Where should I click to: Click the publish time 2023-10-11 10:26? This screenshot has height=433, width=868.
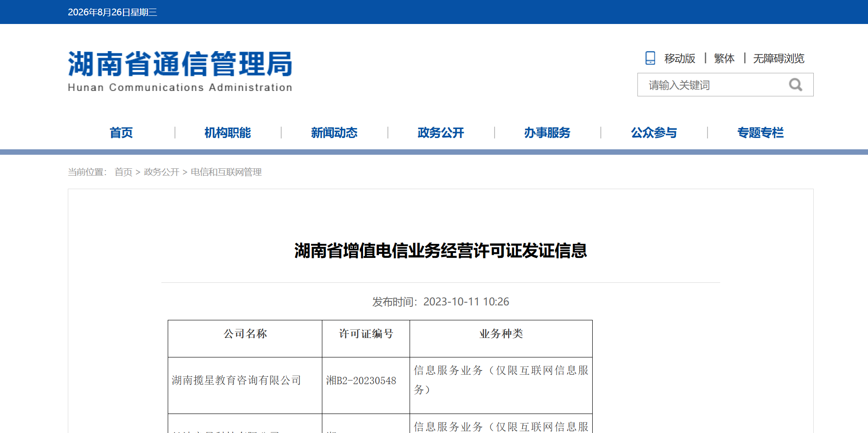pyautogui.click(x=466, y=302)
